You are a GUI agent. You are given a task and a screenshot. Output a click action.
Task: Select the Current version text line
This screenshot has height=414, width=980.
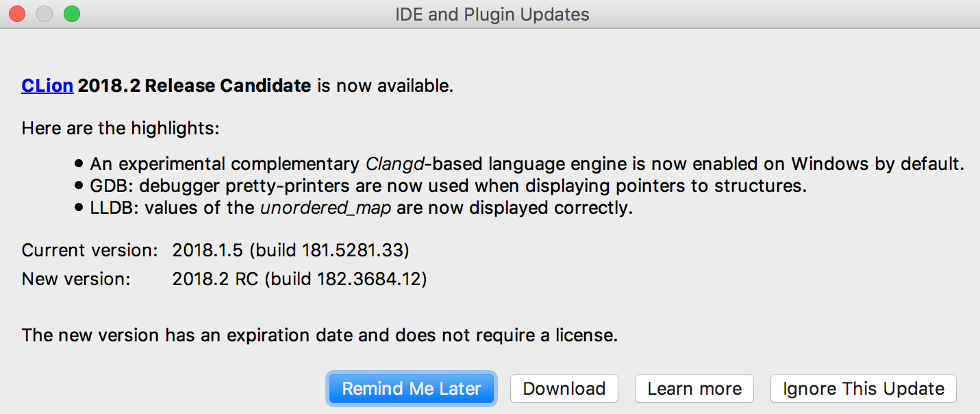(215, 249)
